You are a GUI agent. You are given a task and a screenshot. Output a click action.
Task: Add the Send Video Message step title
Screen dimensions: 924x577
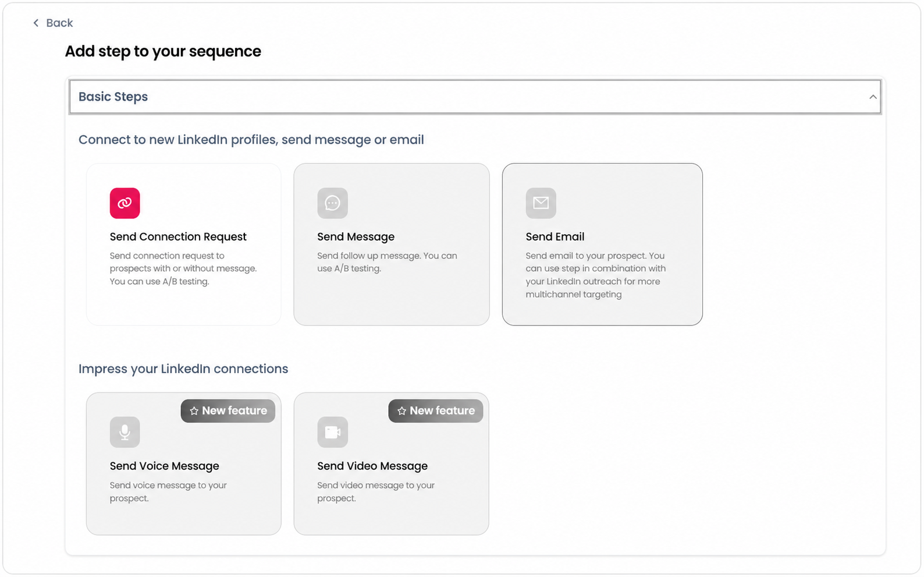tap(372, 466)
